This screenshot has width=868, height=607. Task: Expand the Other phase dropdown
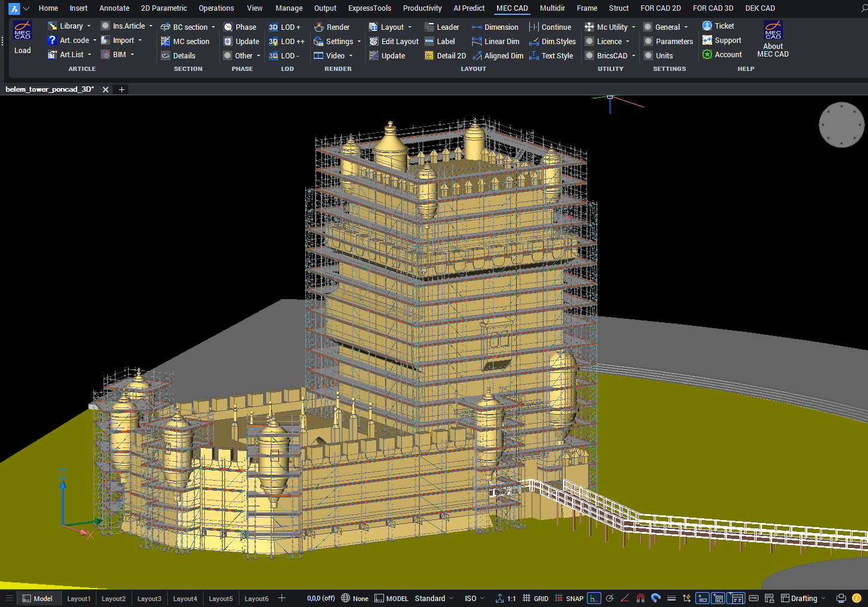tap(259, 56)
